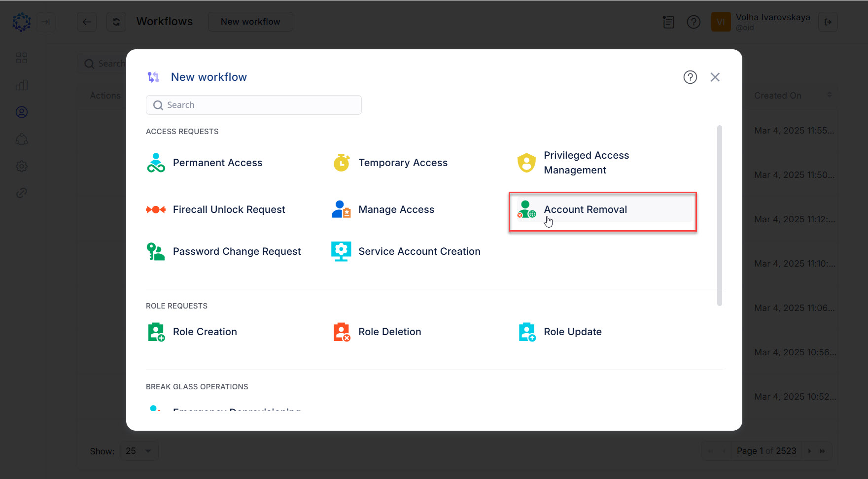Click the New workflow button in the toolbar

coord(250,22)
